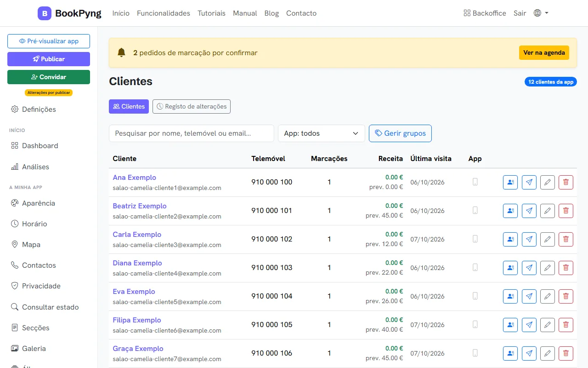Delete trash icon for Eva Exemplo
This screenshot has height=368, width=588.
pos(566,296)
